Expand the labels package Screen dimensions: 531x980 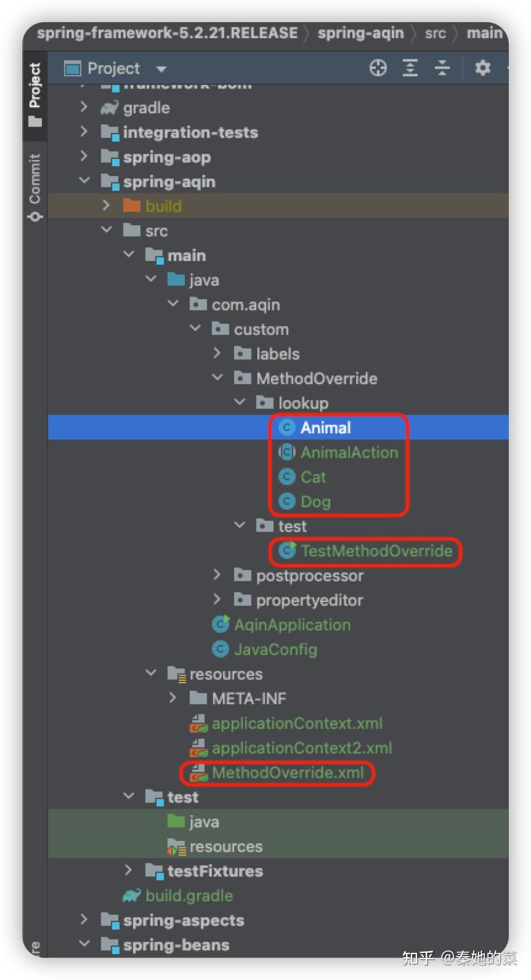[217, 353]
